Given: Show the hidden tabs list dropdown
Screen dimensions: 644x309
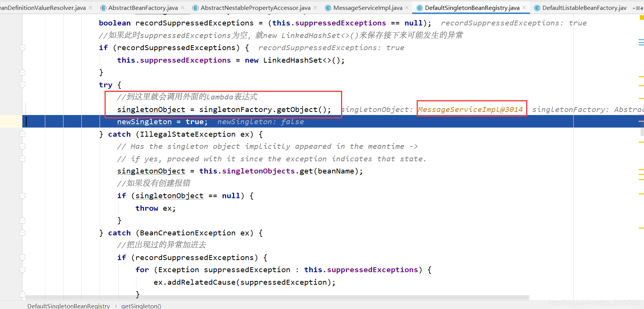Looking at the screenshot, I should coord(638,8).
